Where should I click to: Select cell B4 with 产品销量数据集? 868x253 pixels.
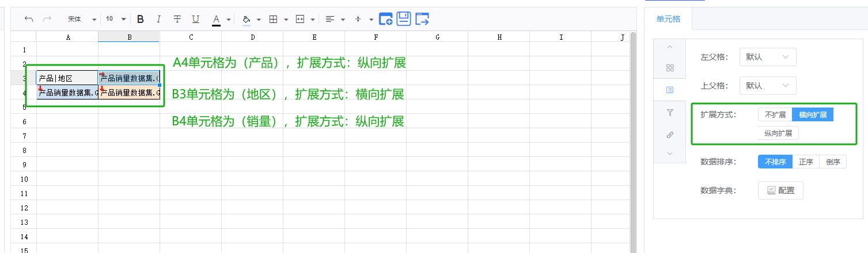click(x=129, y=92)
